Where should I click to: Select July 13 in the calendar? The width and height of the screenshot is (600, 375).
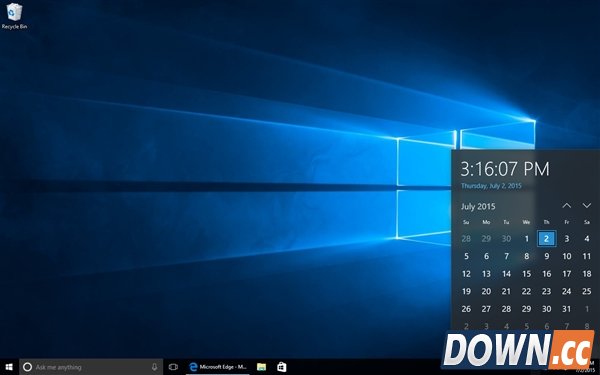486,274
